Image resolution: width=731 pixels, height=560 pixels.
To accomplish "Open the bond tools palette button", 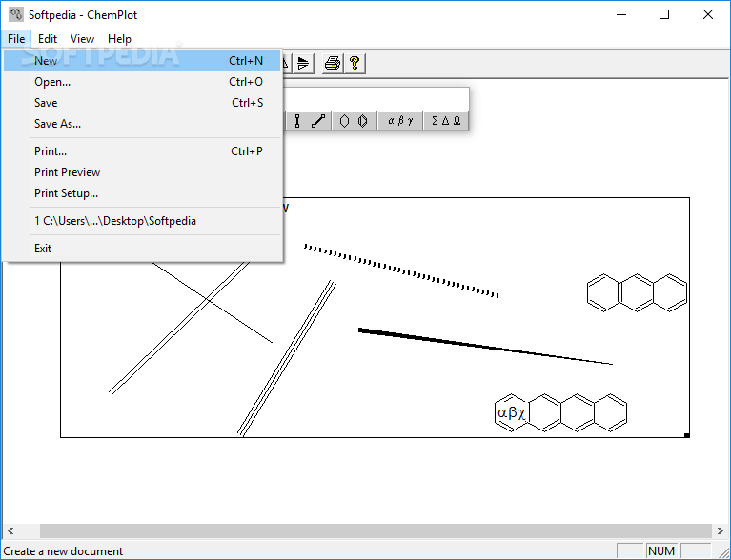I will tap(308, 121).
